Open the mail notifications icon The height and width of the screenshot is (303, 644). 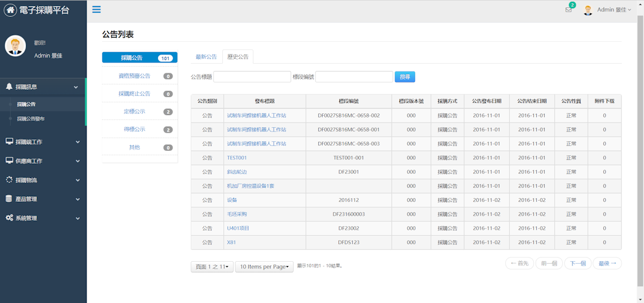[568, 10]
